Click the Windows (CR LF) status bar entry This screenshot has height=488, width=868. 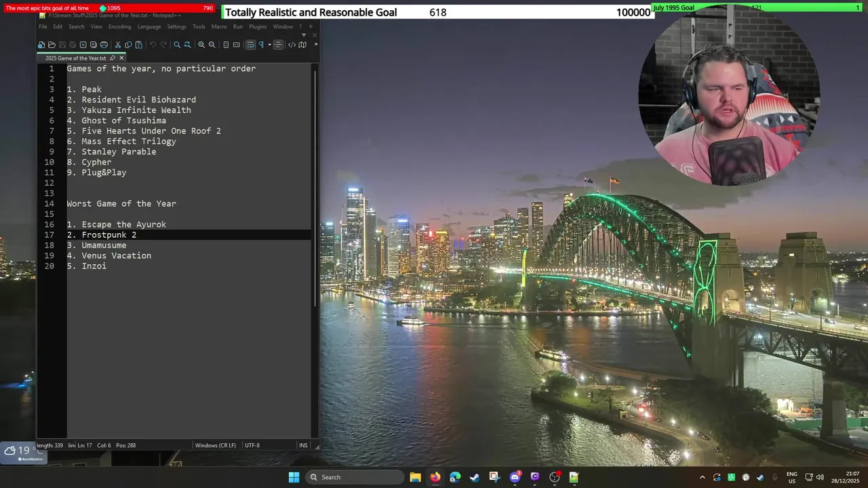coord(216,445)
